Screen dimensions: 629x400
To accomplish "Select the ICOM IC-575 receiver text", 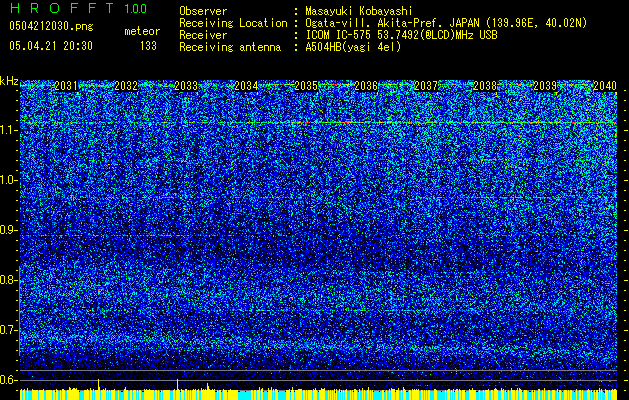I will click(x=401, y=35).
